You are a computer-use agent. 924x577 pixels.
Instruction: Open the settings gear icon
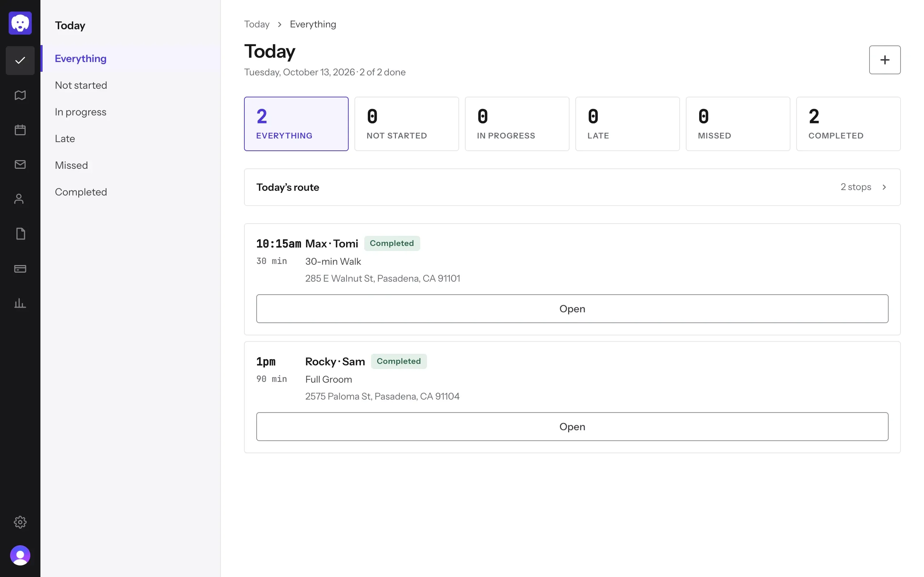point(20,522)
